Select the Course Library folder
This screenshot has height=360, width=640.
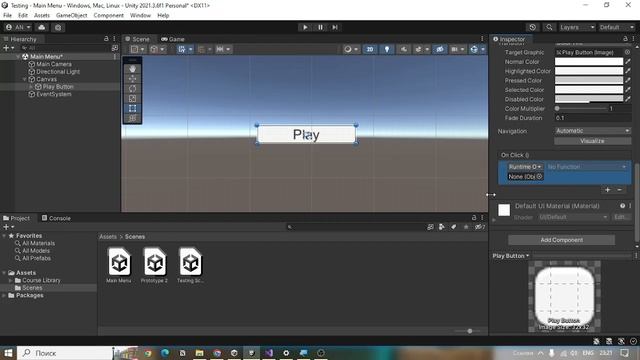pyautogui.click(x=41, y=280)
